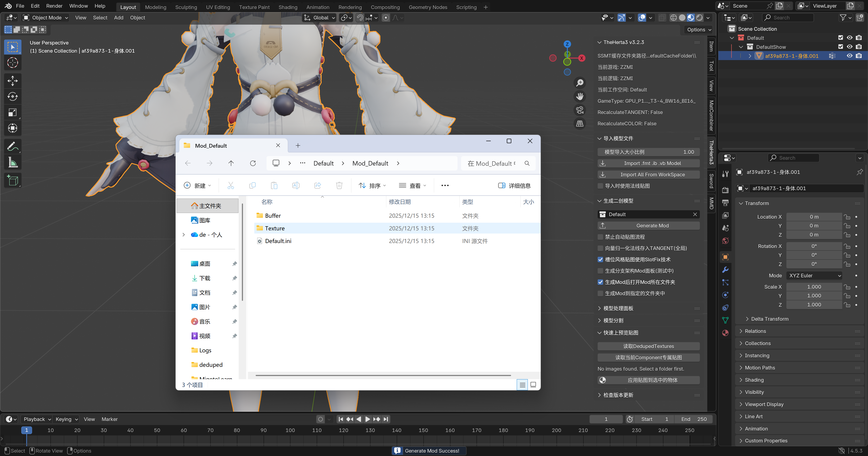Switch to the Shading workspace tab
Screen dimensions: 868x456
[288, 7]
